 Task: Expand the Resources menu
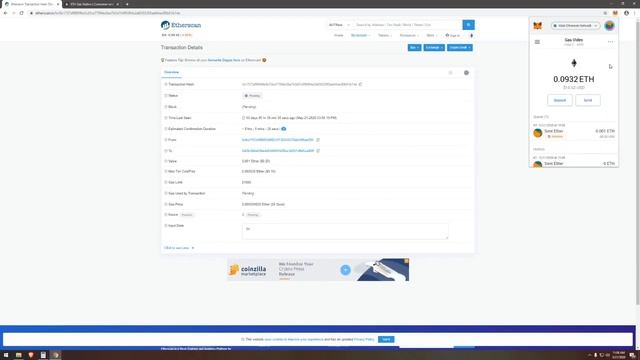point(409,36)
